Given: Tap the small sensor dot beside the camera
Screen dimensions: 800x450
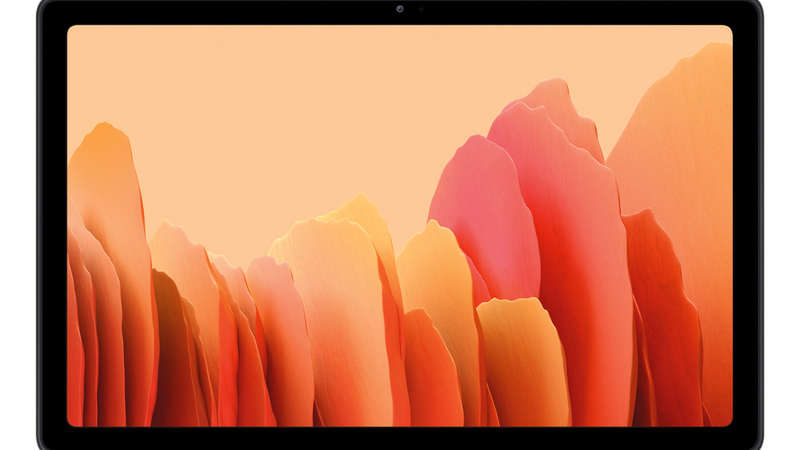Looking at the screenshot, I should click(420, 10).
